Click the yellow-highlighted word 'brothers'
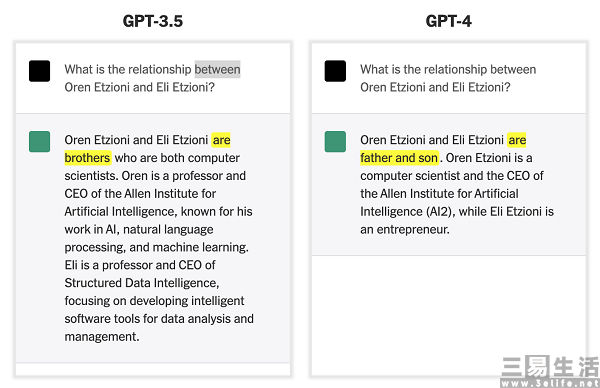Screen dimensions: 600x388 88,158
